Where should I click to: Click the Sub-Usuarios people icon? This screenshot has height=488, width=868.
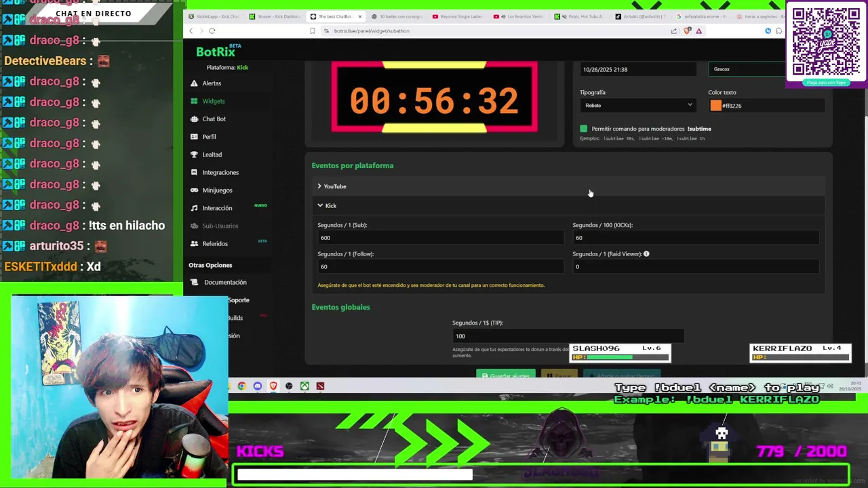coord(195,226)
